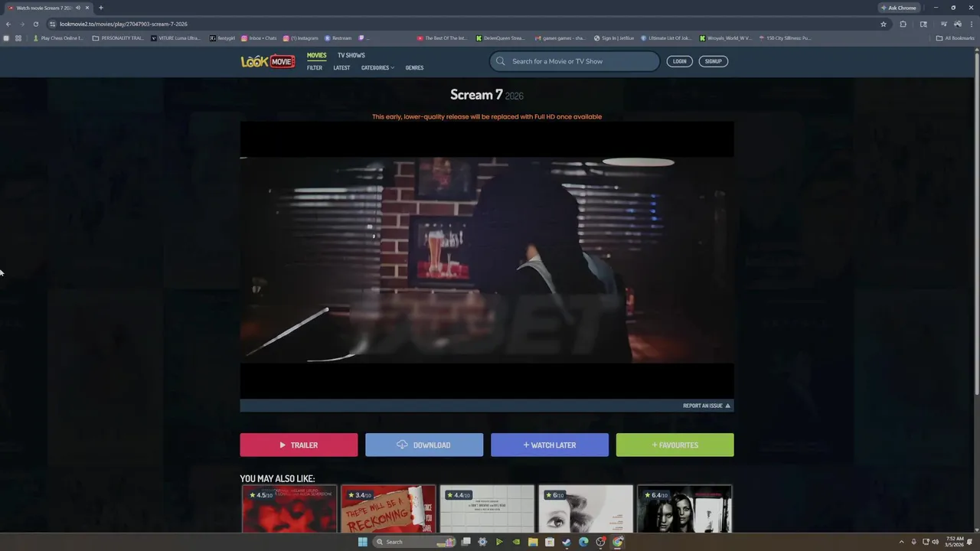This screenshot has height=551, width=980.
Task: Open a new browser tab
Action: [x=100, y=8]
